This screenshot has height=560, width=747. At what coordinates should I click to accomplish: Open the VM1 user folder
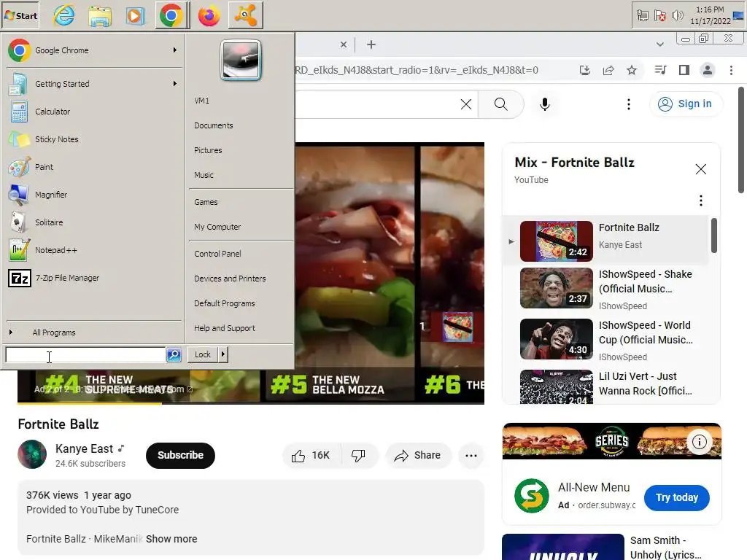[241, 101]
